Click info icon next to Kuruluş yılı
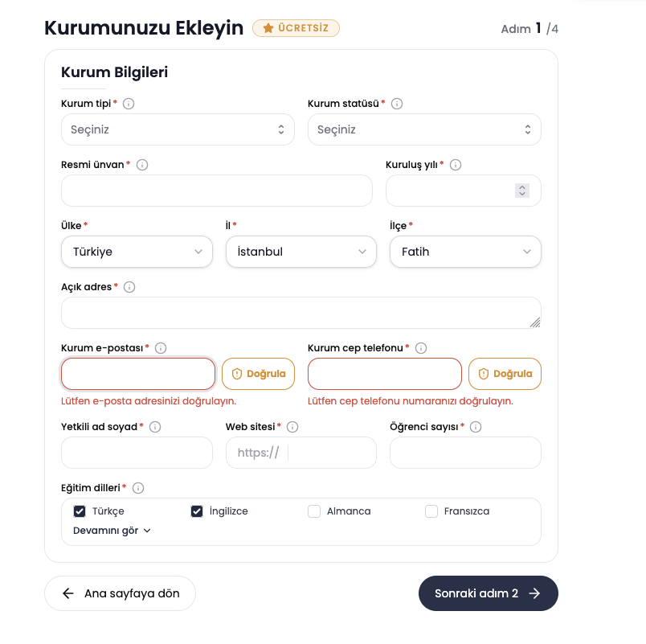This screenshot has width=646, height=644. tap(456, 165)
